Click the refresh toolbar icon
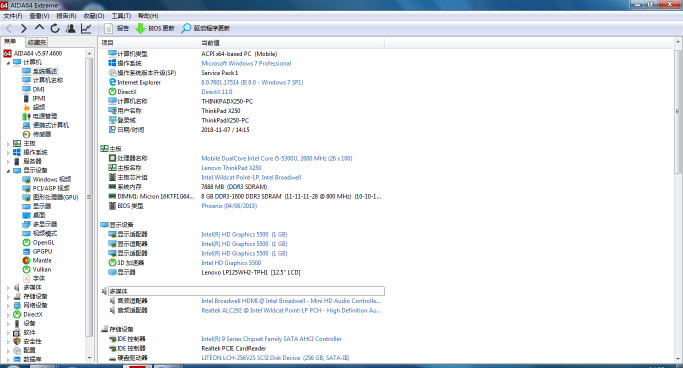Viewport: 683px width, 368px height. coord(55,28)
